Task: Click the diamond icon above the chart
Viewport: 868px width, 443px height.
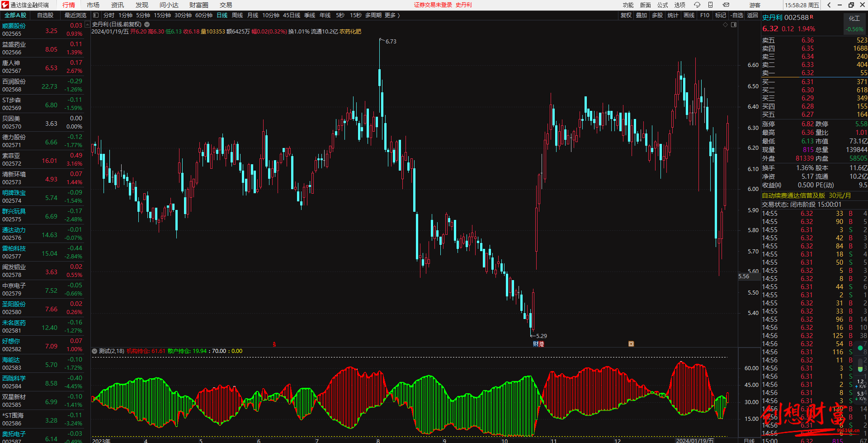Action: 726,24
